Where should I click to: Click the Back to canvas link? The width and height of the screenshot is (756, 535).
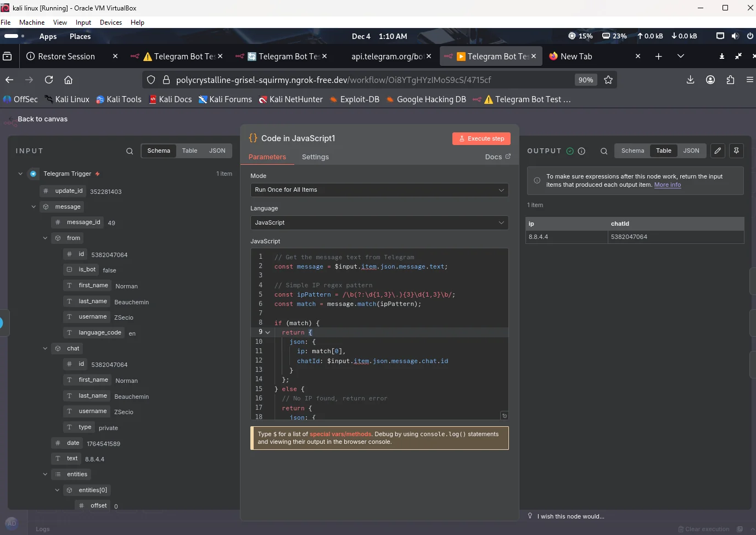pos(42,119)
